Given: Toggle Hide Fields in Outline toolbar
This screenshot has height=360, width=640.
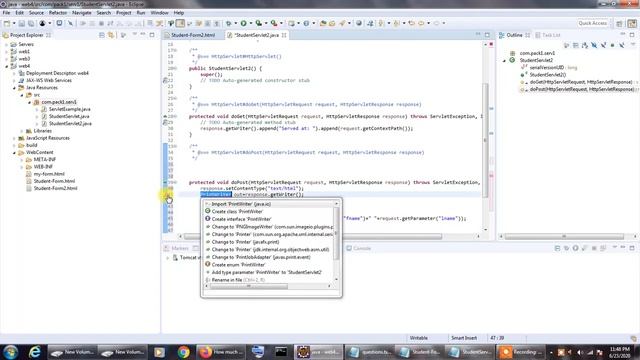Looking at the screenshot, I should pos(594,45).
